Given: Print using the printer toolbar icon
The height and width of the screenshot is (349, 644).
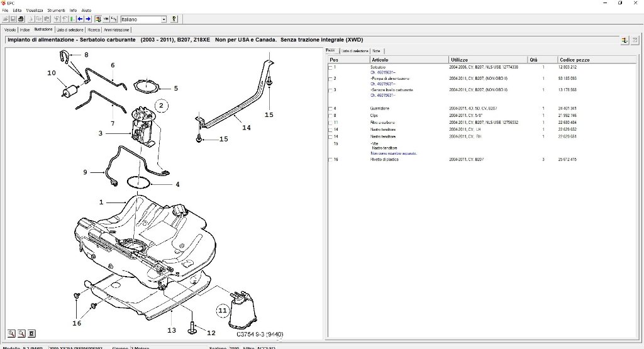Looking at the screenshot, I should (21, 19).
